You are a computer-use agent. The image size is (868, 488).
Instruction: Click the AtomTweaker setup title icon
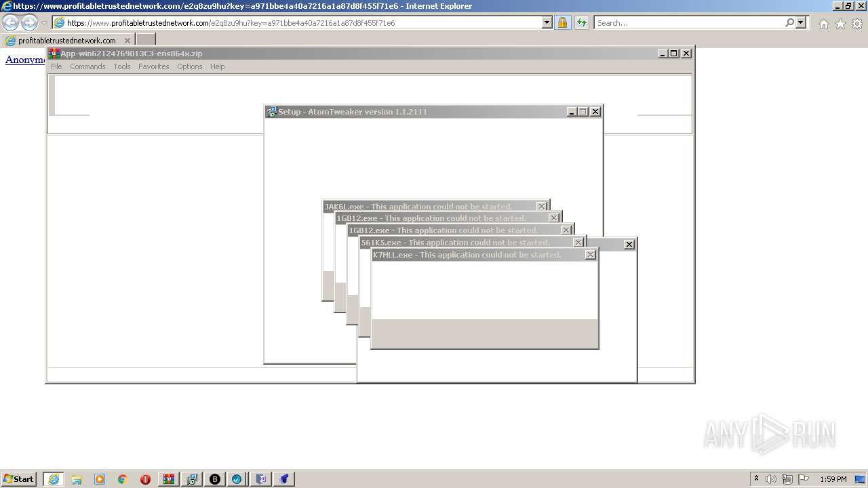coord(271,112)
